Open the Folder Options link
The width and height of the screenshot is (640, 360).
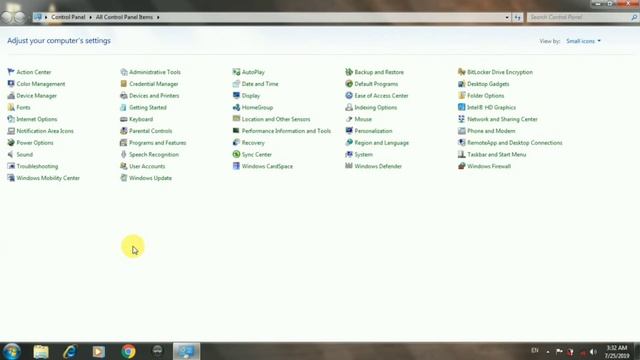(485, 96)
